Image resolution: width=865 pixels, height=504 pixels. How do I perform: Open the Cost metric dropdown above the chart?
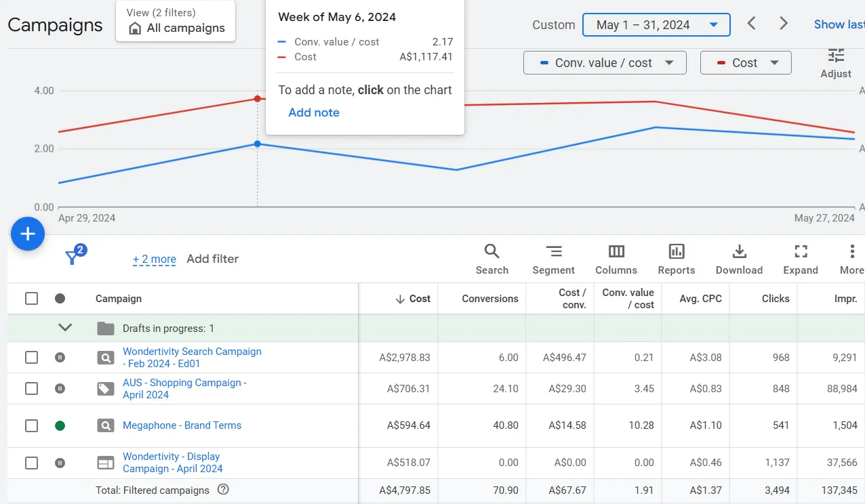tap(746, 62)
